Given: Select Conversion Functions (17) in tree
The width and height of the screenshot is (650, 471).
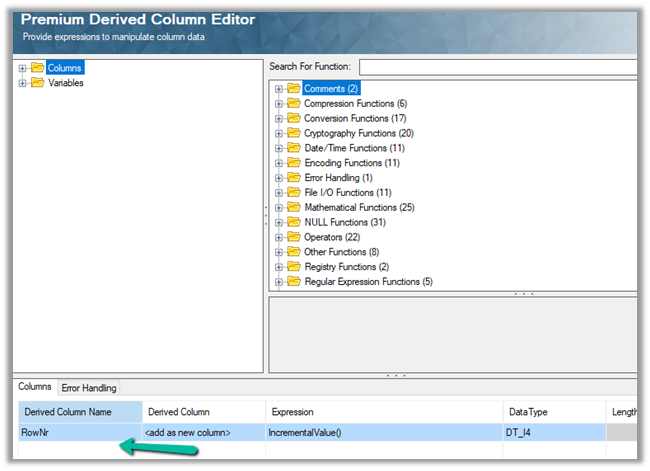Looking at the screenshot, I should coord(354,119).
